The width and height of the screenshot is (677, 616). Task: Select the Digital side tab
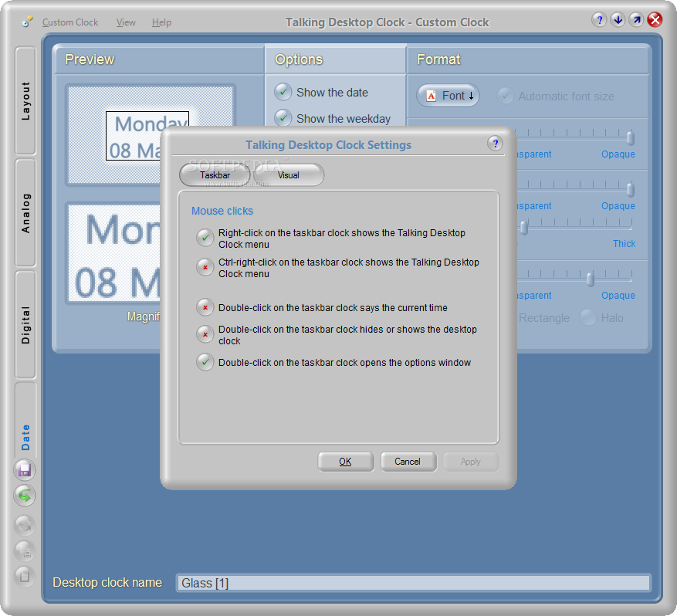(x=25, y=325)
